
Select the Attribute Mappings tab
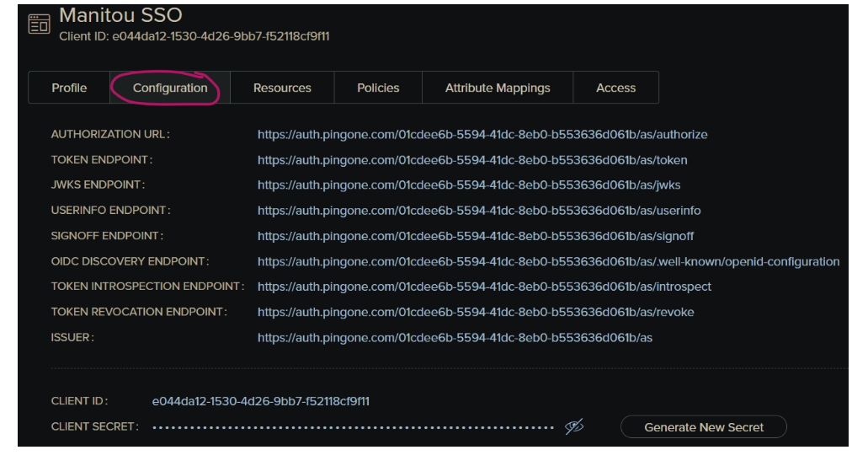pos(498,88)
